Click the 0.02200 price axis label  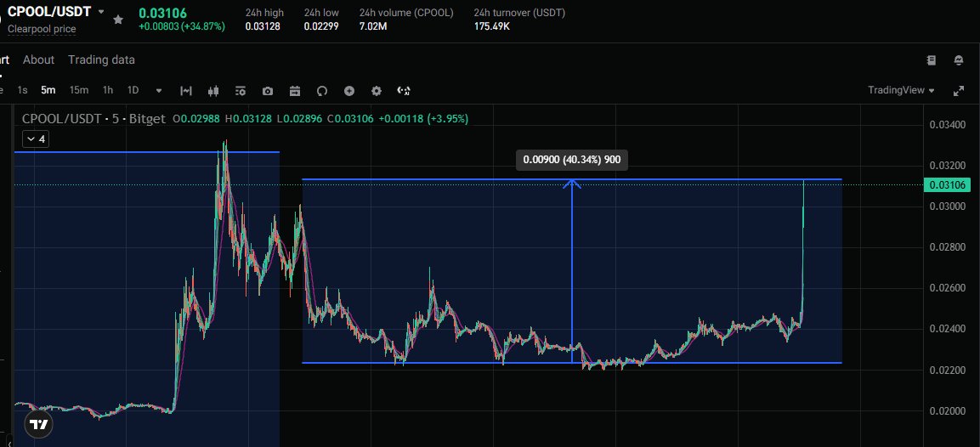click(948, 371)
